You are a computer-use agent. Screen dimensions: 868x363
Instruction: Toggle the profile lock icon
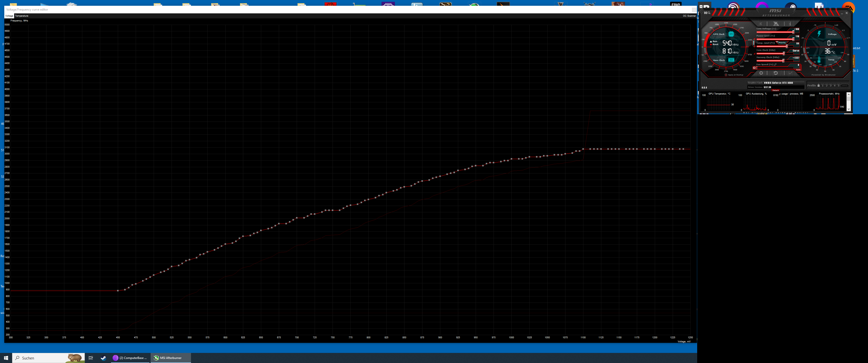pyautogui.click(x=819, y=85)
